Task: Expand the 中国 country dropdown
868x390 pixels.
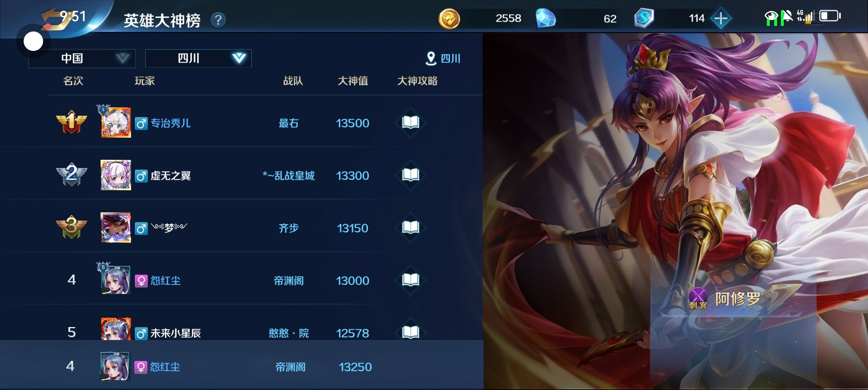Action: 82,58
